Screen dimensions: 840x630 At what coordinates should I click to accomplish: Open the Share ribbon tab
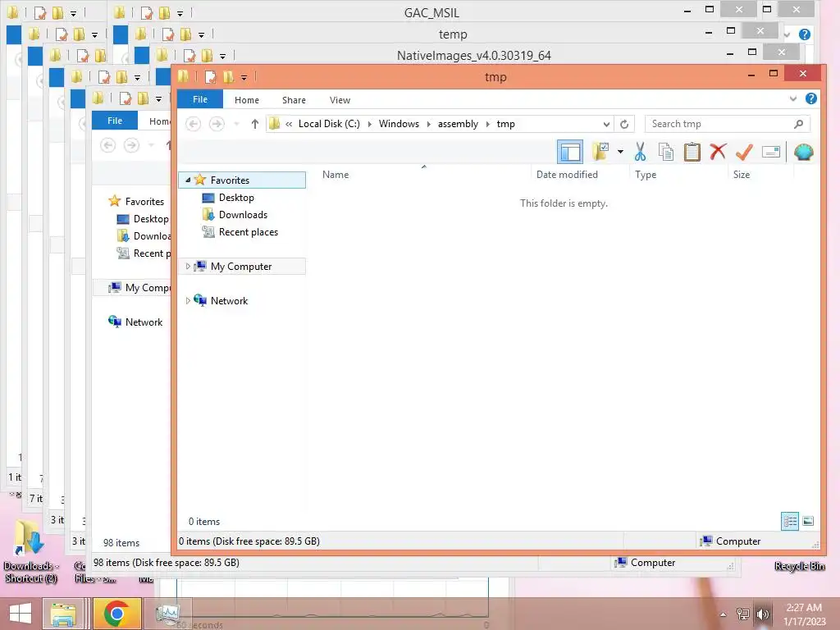click(294, 99)
